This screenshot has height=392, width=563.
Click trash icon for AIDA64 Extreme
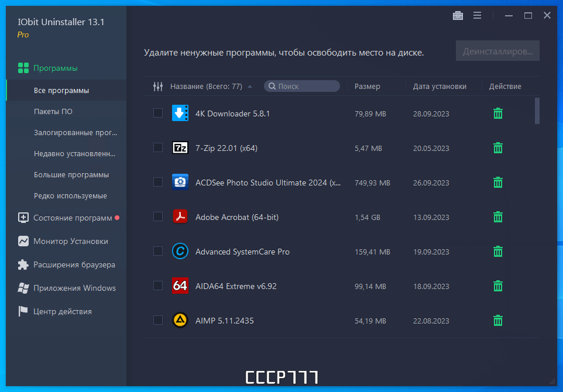coord(497,286)
